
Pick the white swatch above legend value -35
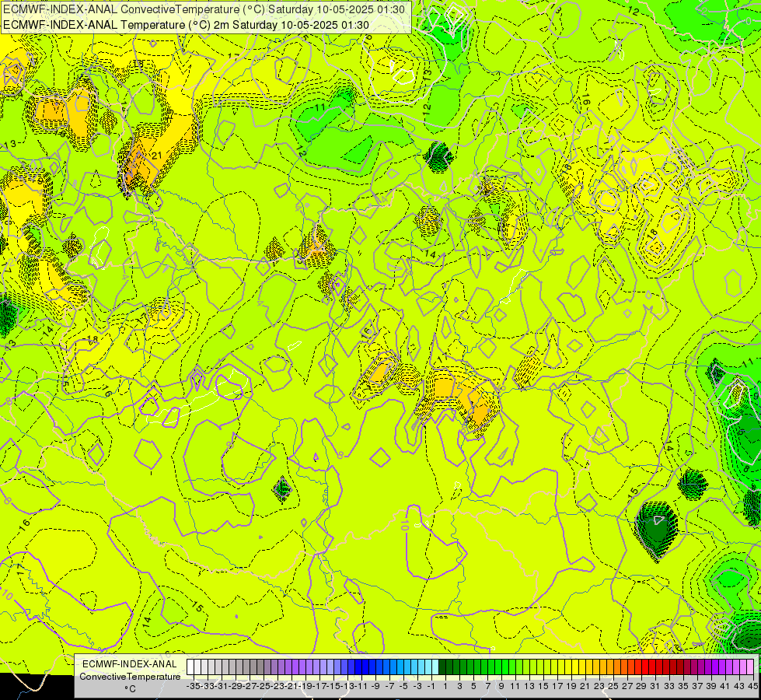coord(190,667)
